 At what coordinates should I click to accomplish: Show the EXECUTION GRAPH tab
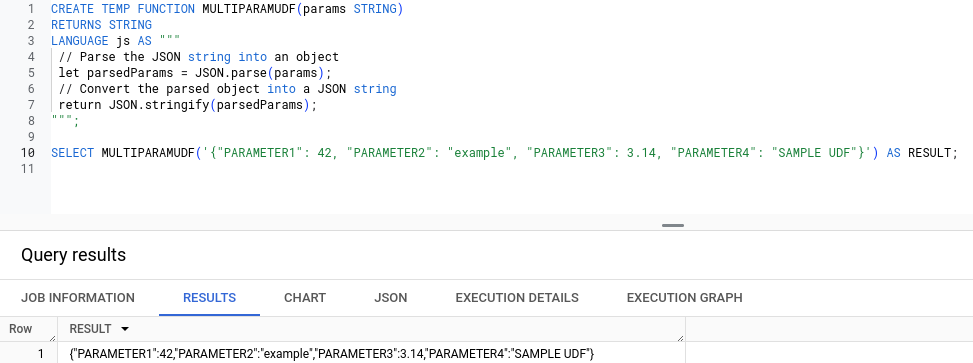point(684,298)
